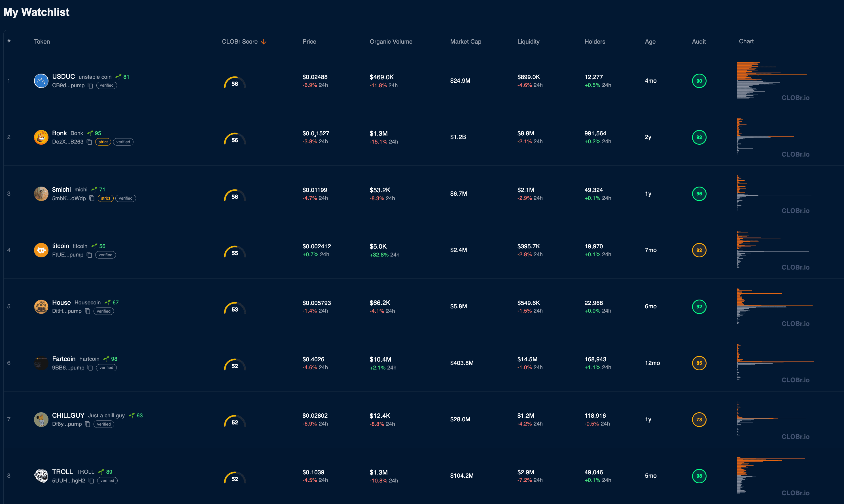844x504 pixels.
Task: Click the Bonk token logo
Action: (41, 137)
